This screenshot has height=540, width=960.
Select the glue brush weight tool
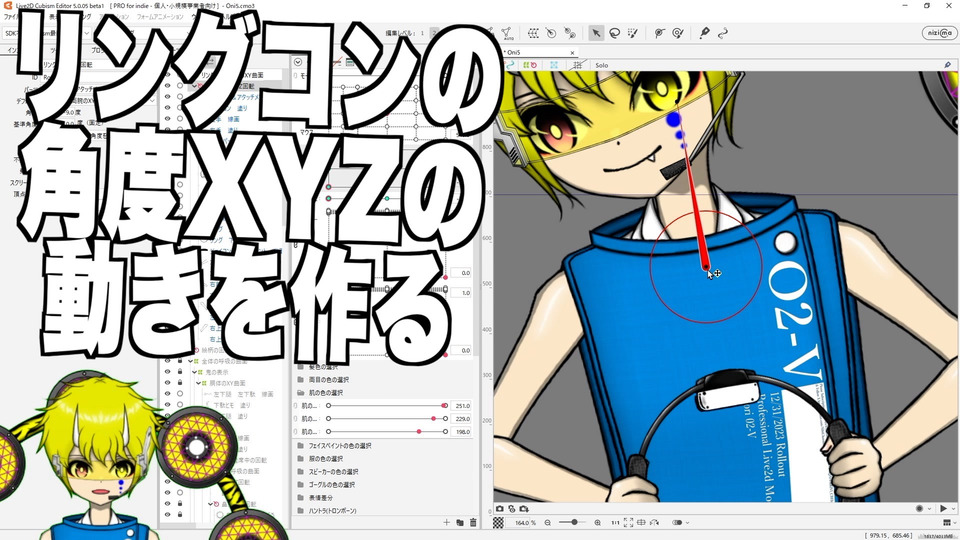(678, 33)
